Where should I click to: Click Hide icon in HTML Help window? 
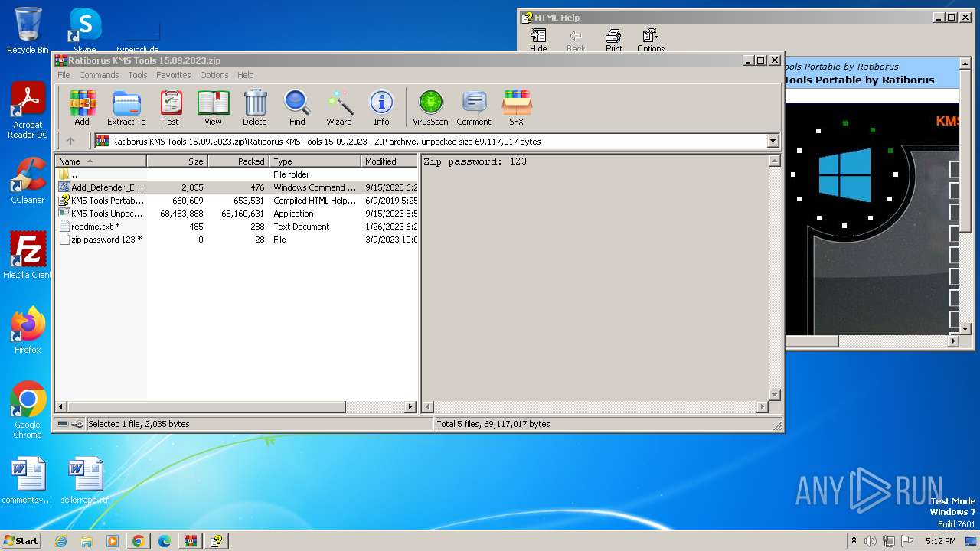click(538, 40)
